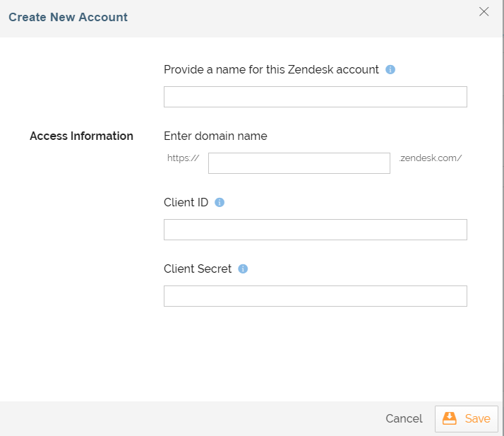Click the https:// prefix text
This screenshot has width=504, height=436.
click(x=183, y=158)
